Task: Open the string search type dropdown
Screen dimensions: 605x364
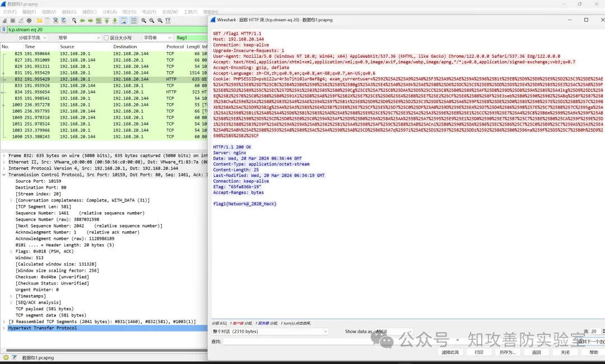Action: (157, 38)
